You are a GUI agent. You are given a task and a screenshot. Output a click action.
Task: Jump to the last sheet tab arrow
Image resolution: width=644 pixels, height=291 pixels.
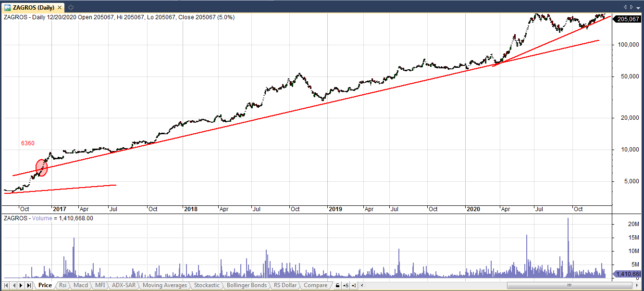click(28, 286)
